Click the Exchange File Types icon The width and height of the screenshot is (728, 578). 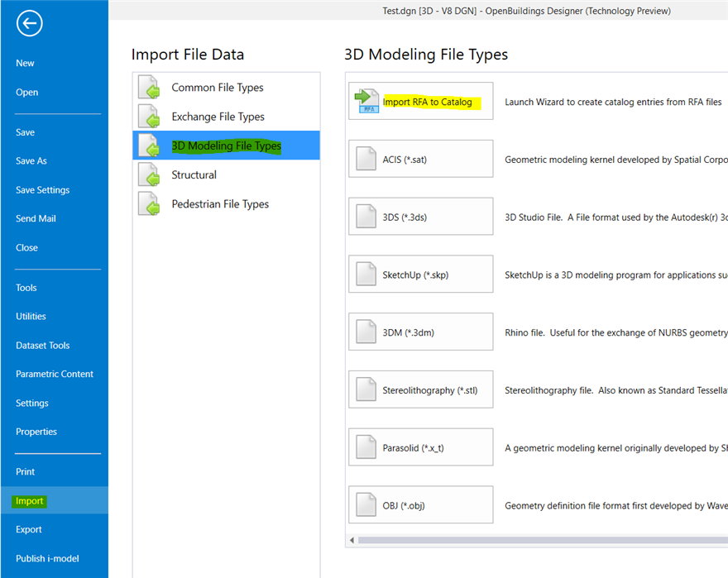click(149, 117)
